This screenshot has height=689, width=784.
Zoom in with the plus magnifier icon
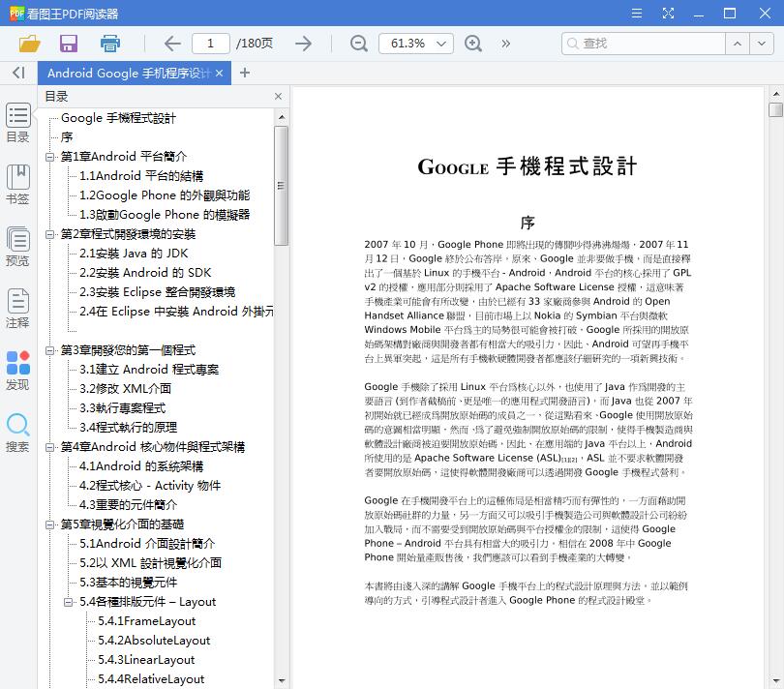pyautogui.click(x=473, y=44)
